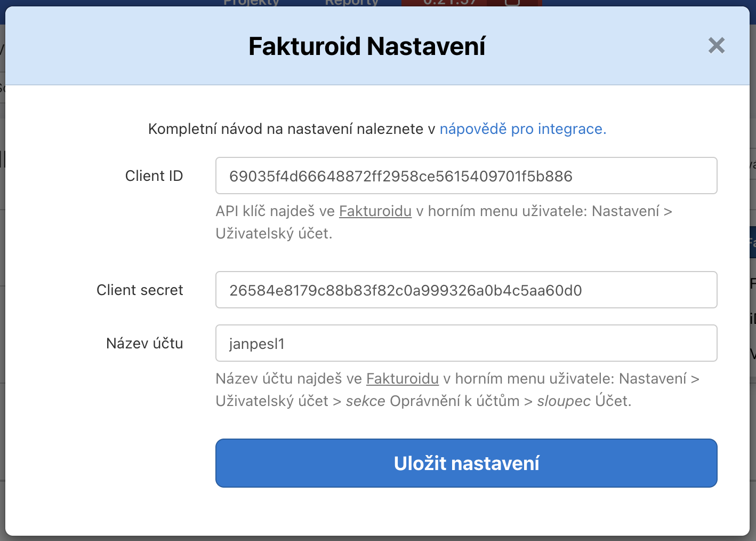756x541 pixels.
Task: Close the Fakturoid Nastavení dialog
Action: pos(717,45)
